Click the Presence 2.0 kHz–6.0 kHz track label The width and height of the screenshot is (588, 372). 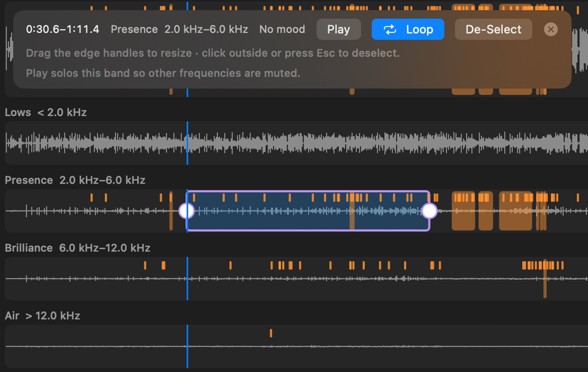(75, 180)
